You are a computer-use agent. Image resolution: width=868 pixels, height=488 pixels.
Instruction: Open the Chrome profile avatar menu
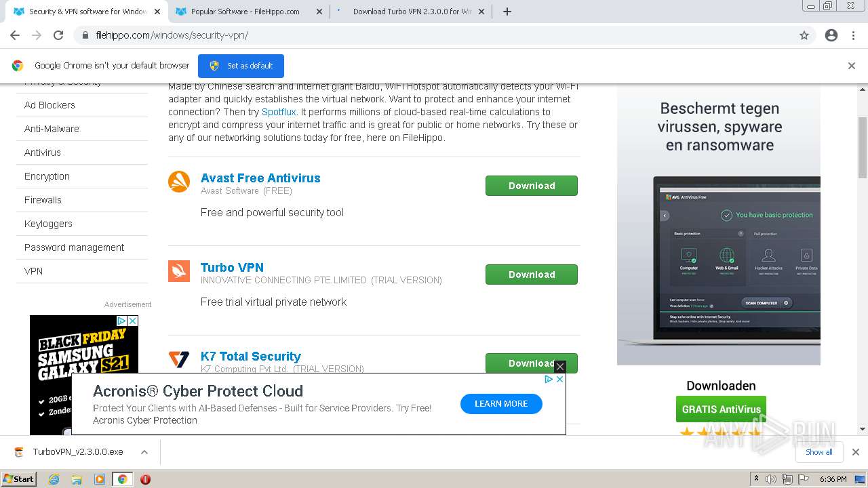click(831, 35)
